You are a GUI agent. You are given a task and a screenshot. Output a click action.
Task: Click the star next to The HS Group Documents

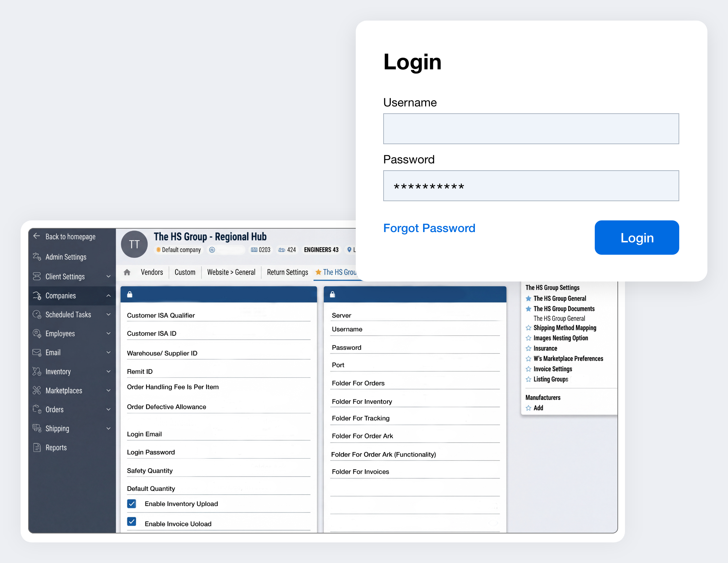(x=528, y=309)
